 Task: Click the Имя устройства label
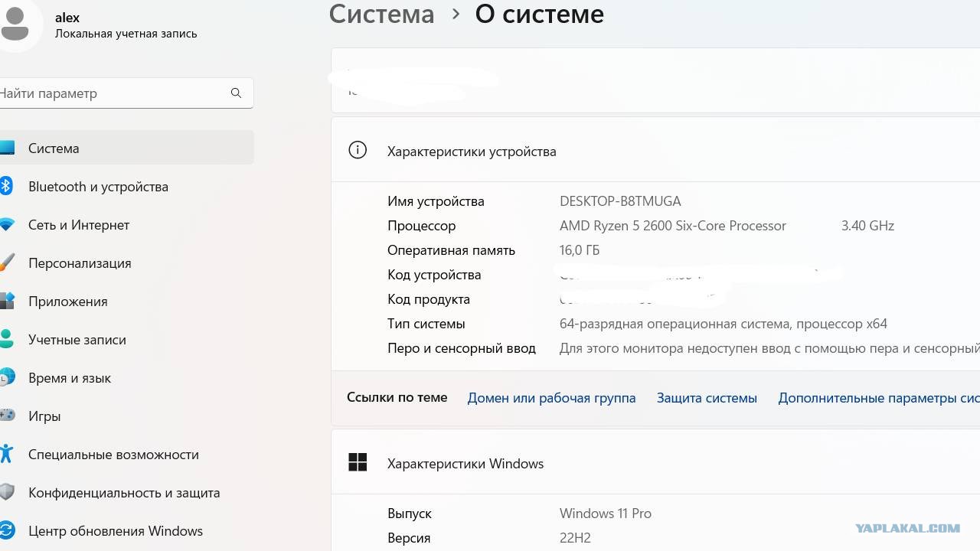point(436,201)
